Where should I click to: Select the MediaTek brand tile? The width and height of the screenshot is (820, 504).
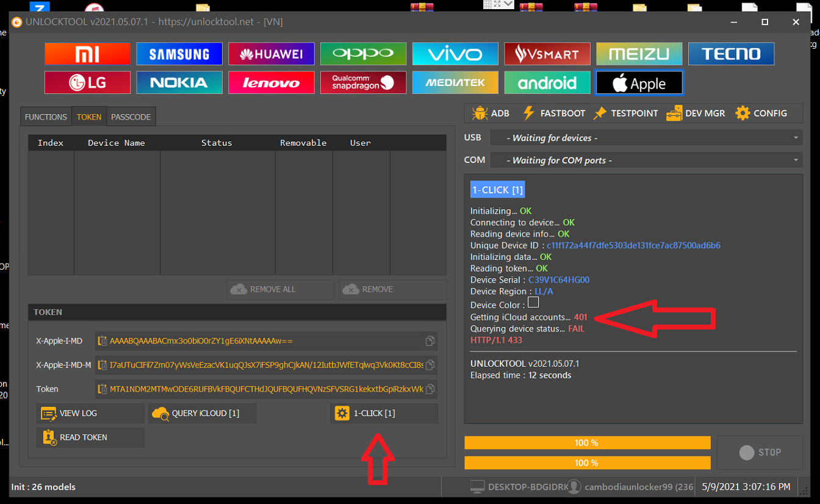[455, 82]
